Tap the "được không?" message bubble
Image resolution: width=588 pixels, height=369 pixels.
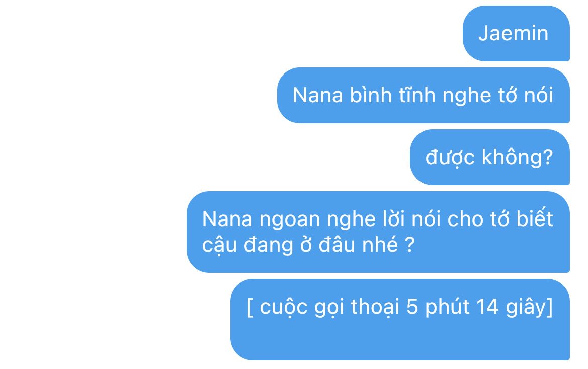(490, 157)
